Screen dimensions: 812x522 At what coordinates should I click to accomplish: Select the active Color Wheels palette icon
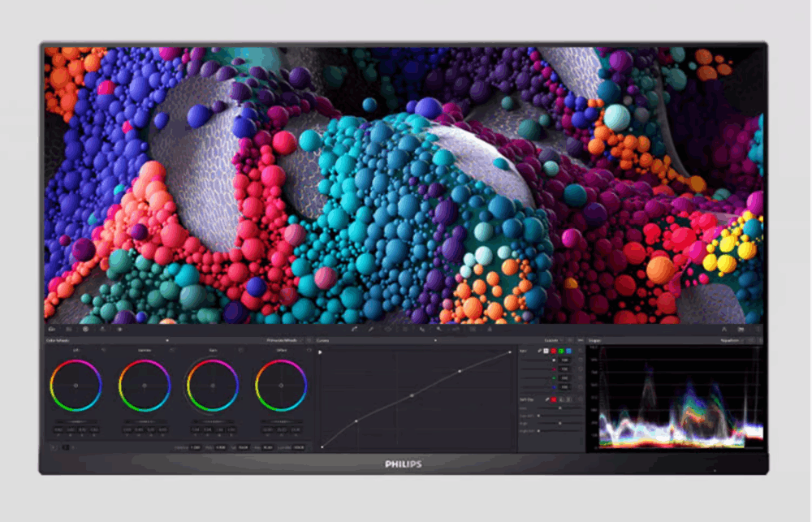click(x=86, y=329)
